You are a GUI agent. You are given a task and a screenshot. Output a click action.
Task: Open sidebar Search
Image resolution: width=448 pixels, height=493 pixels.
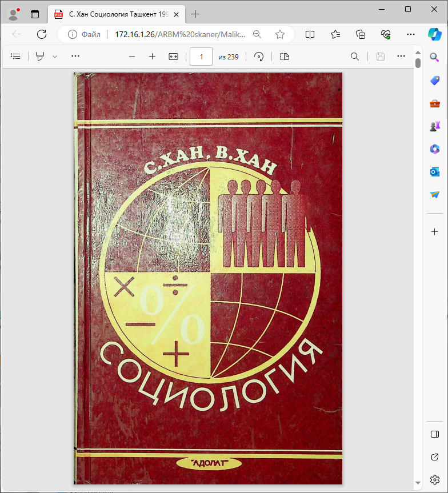435,57
